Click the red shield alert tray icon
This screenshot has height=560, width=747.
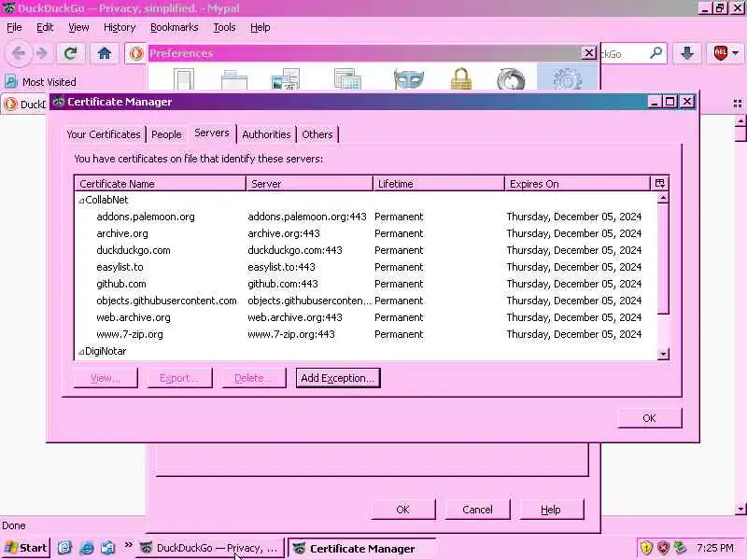click(x=663, y=548)
